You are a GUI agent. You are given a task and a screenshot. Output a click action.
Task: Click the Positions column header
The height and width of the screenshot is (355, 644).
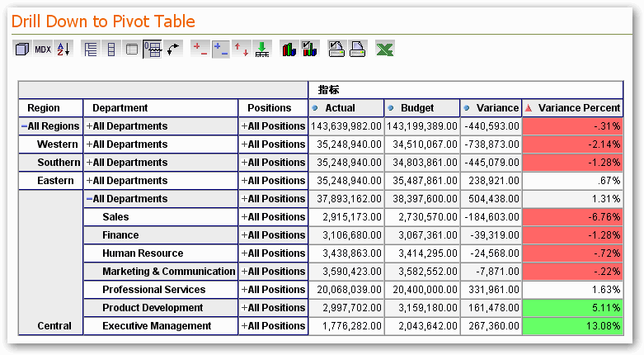(273, 108)
